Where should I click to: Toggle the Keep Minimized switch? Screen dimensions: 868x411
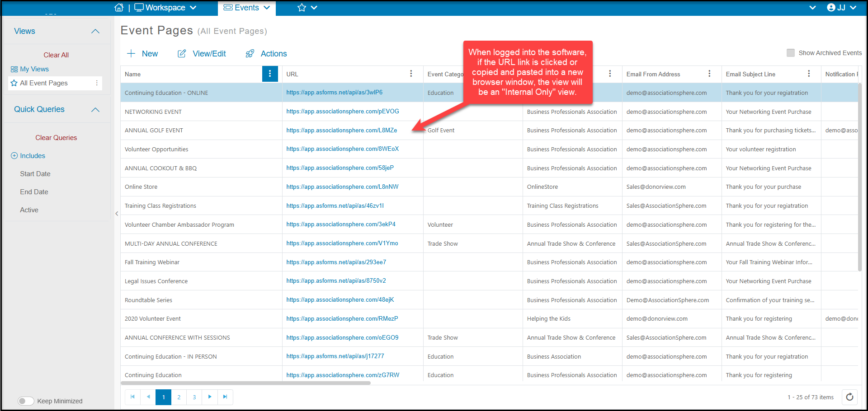[x=26, y=401]
